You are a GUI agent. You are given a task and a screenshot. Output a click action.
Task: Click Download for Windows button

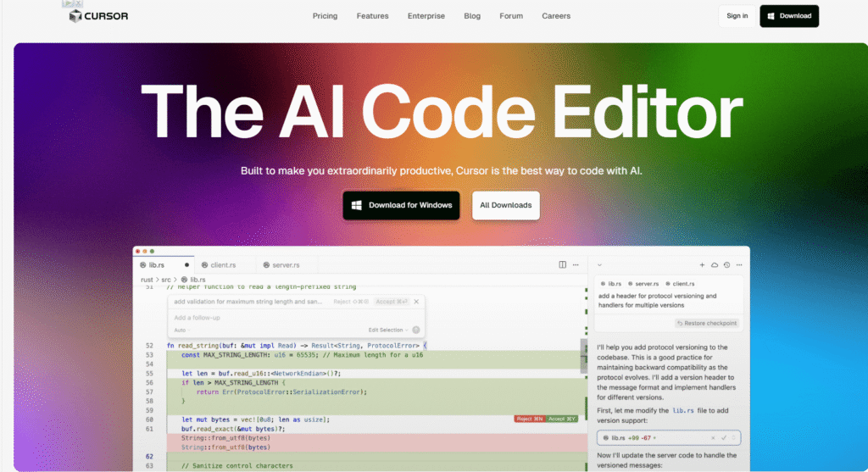[x=401, y=205]
